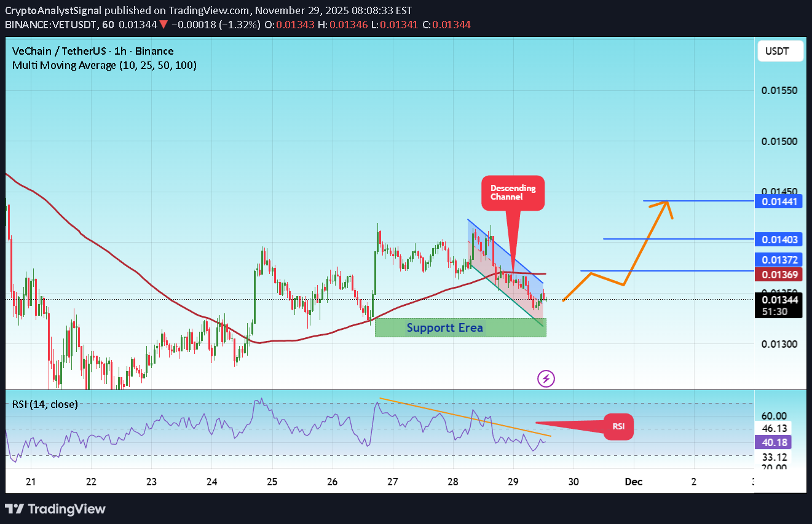The image size is (812, 524).
Task: Click the red downward price-change triangle
Action: (164, 25)
